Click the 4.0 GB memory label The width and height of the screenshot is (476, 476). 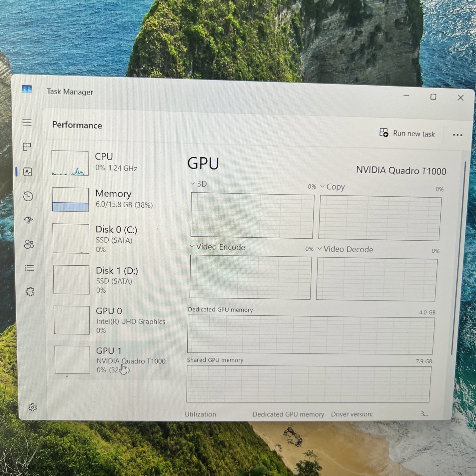pos(427,312)
